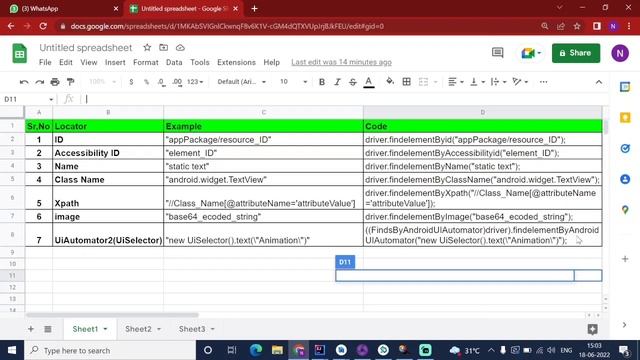Screen dimensions: 640x360
Task: Open more toolbar options ellipsis
Action: (543, 82)
